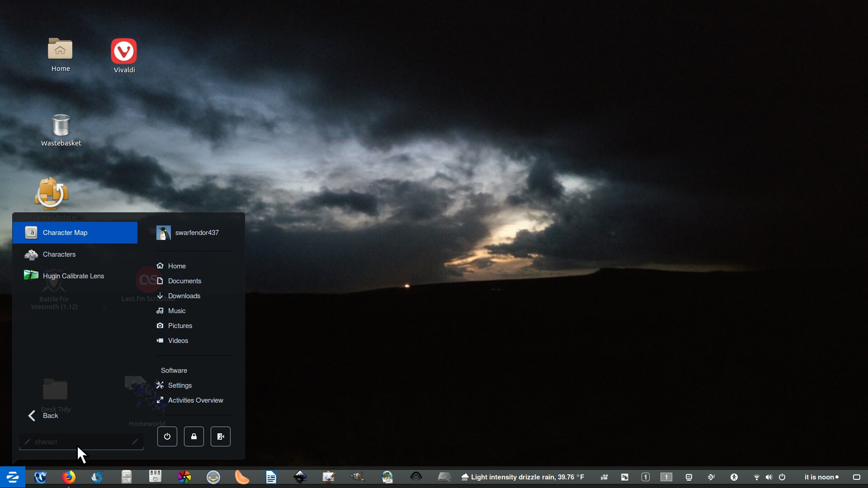This screenshot has width=868, height=488.
Task: Open the system power menu in the tray
Action: 782,477
